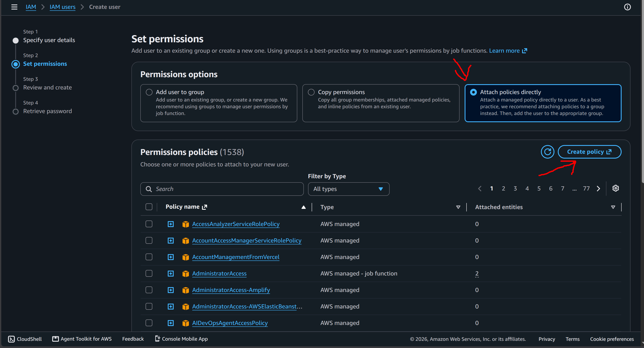Refresh the permissions policies list

547,152
